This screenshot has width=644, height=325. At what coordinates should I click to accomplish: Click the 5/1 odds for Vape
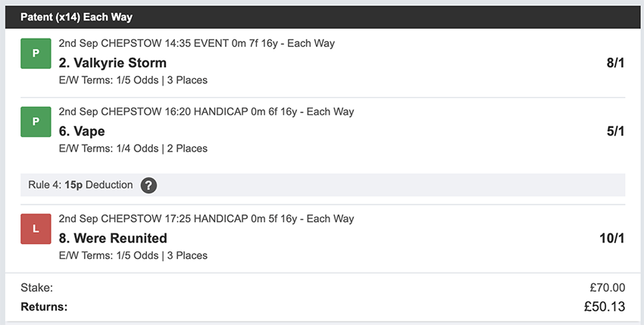(615, 131)
